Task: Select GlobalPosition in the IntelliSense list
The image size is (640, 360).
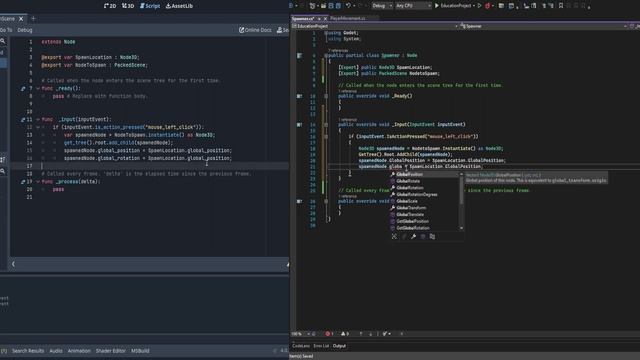Action: (424, 174)
